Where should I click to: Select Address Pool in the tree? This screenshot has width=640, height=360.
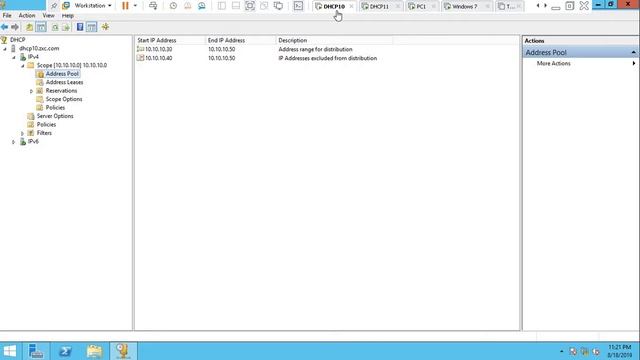(62, 74)
